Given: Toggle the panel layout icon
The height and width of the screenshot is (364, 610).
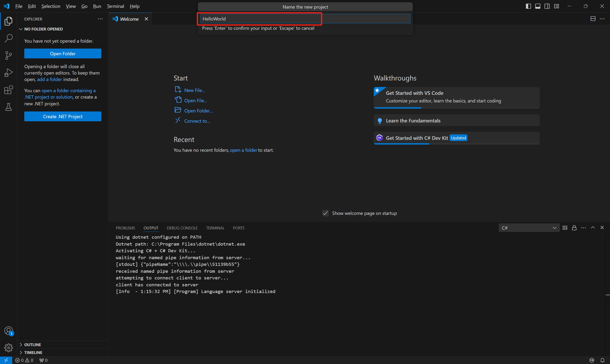Looking at the screenshot, I should point(538,6).
